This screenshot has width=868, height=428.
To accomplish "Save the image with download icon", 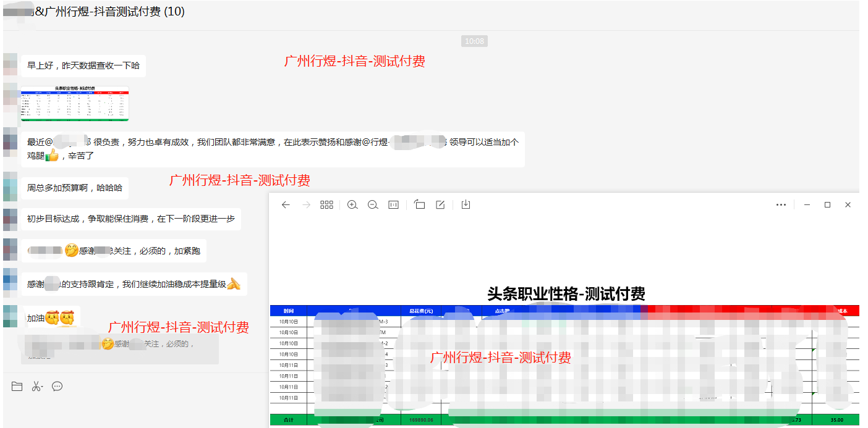I will click(466, 204).
